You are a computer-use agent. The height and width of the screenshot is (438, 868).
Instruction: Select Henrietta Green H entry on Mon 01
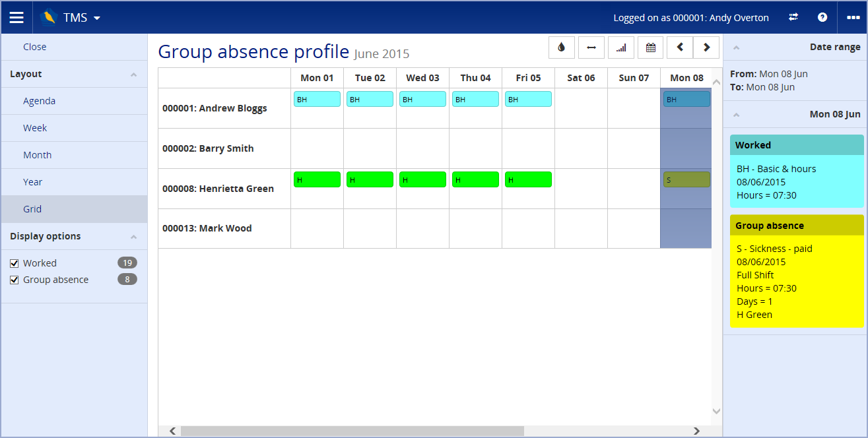click(x=317, y=179)
